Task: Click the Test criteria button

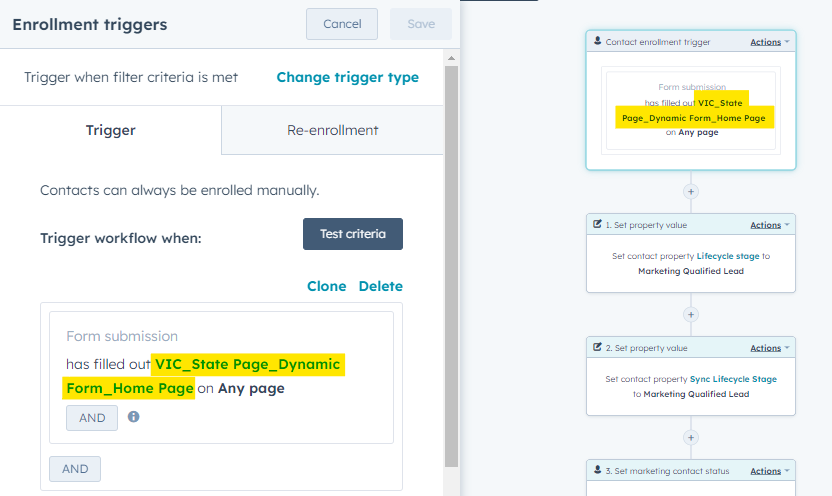Action: (x=353, y=234)
